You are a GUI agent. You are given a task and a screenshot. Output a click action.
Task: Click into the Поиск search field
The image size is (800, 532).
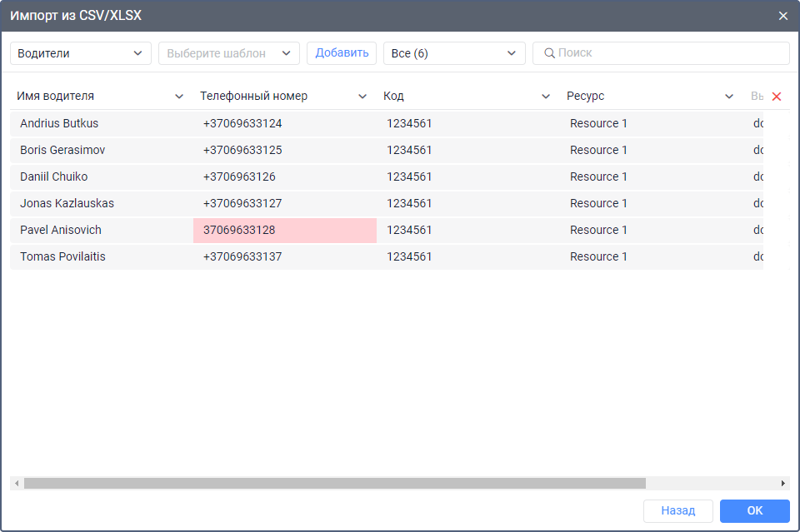(667, 53)
